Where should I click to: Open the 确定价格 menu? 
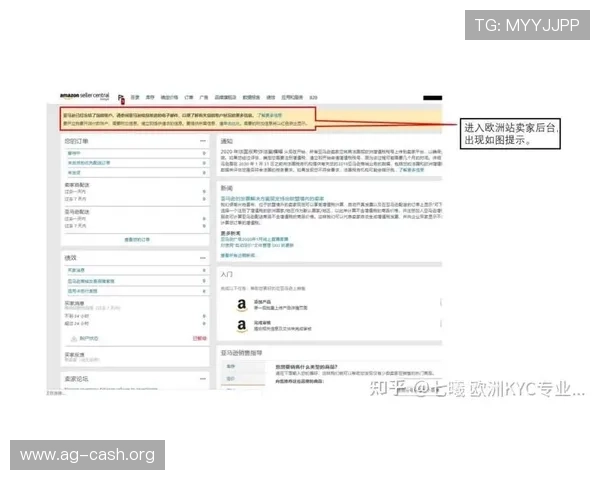(x=169, y=98)
